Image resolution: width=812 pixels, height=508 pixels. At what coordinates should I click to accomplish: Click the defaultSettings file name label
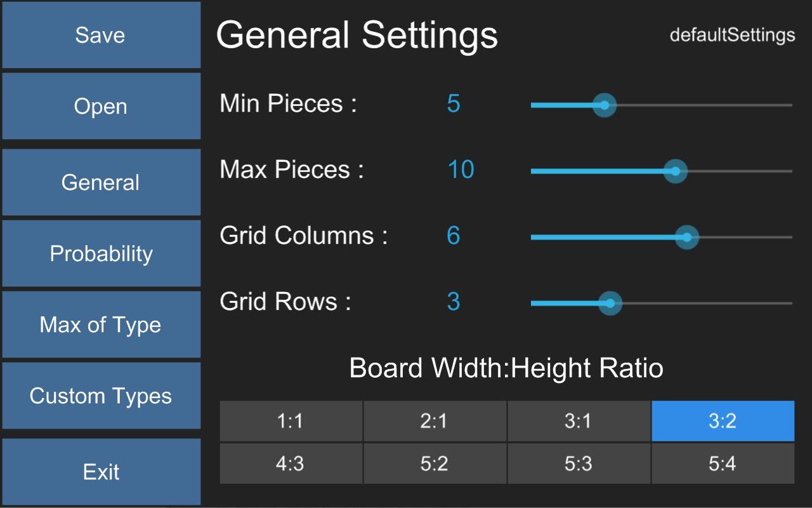[732, 35]
